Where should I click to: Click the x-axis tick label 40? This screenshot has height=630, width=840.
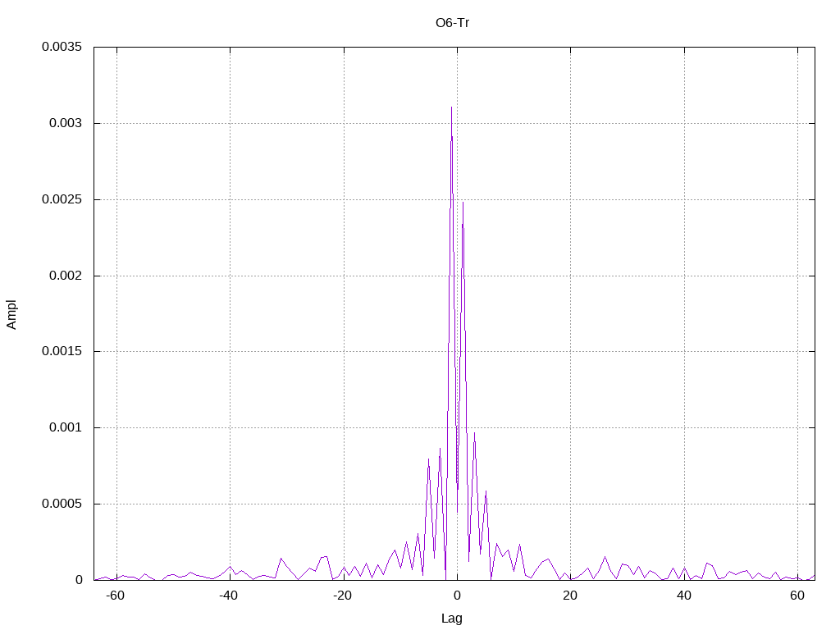[x=683, y=596]
